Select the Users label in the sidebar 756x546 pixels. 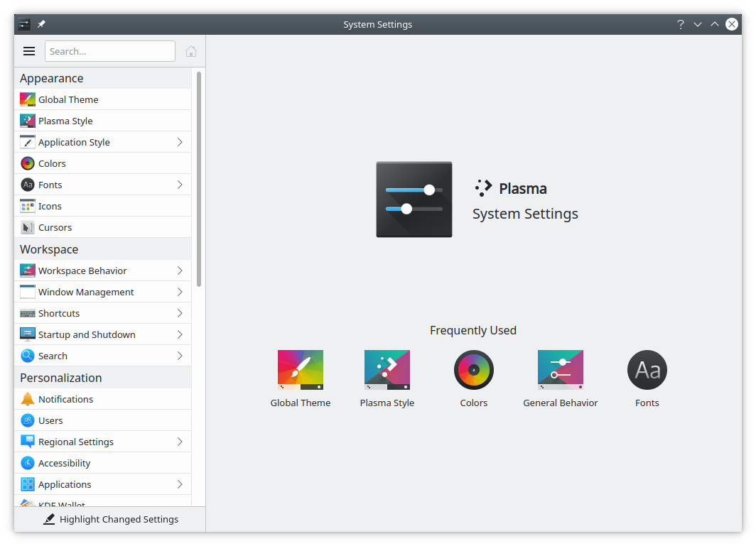[x=50, y=421]
